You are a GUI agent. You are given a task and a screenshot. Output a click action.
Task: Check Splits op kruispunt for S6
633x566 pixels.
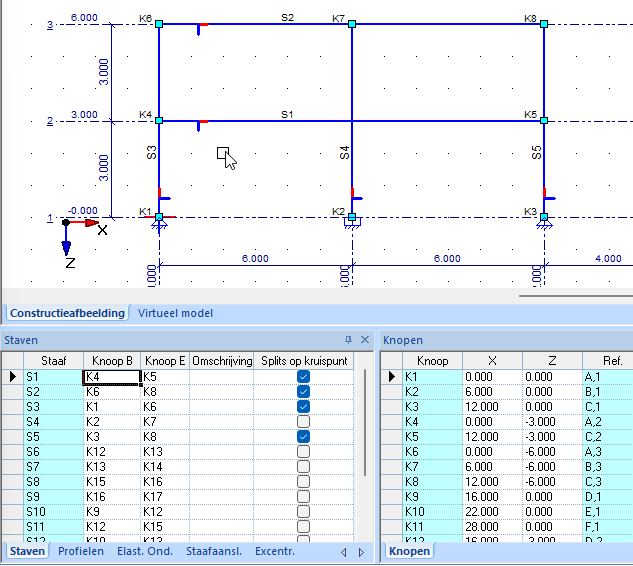pos(303,451)
